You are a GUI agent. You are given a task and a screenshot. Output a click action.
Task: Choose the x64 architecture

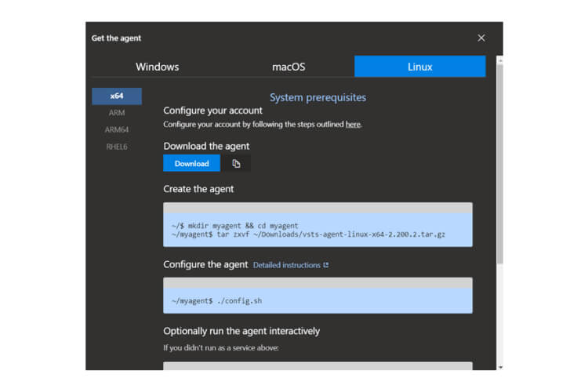(x=117, y=96)
